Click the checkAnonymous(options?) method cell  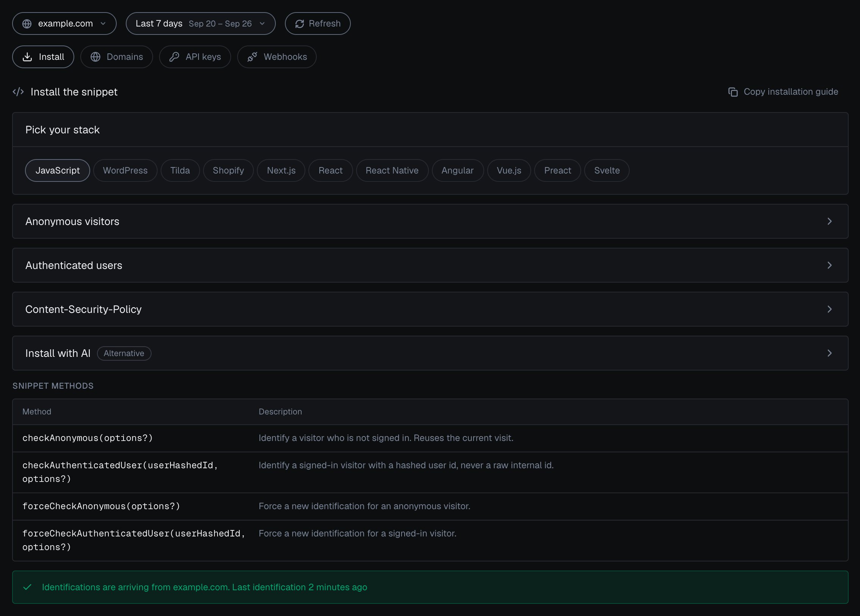[x=88, y=438]
